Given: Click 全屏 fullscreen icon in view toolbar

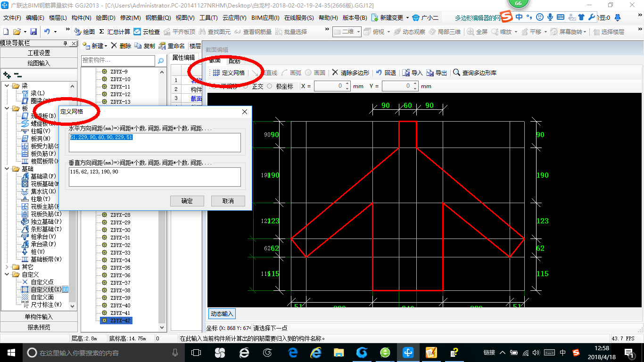Looking at the screenshot, I should 477,32.
